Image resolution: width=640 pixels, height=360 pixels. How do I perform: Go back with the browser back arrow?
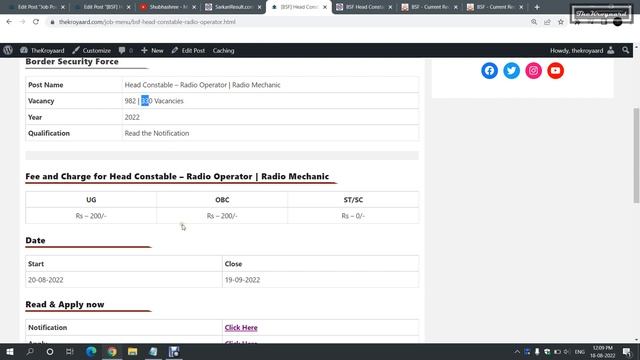pyautogui.click(x=9, y=22)
